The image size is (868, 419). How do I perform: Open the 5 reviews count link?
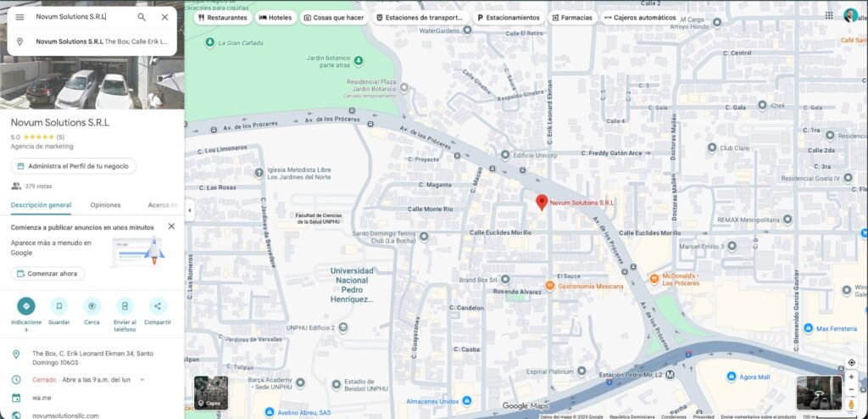tap(60, 137)
